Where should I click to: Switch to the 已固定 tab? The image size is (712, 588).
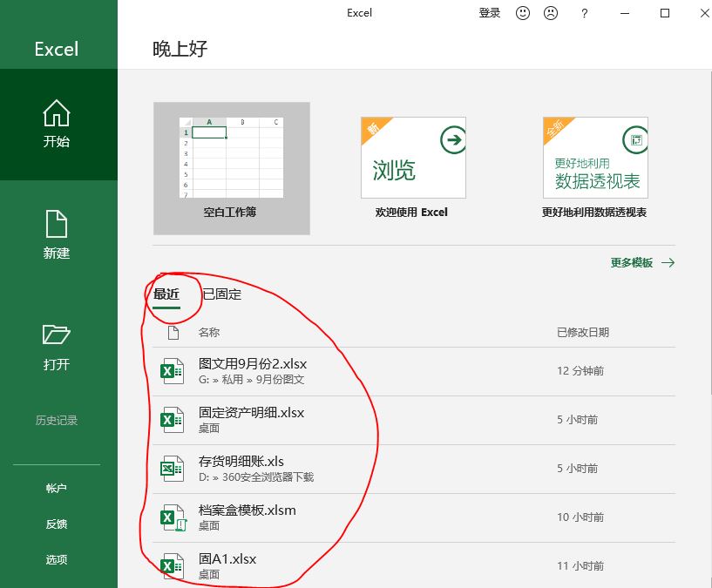pos(222,294)
